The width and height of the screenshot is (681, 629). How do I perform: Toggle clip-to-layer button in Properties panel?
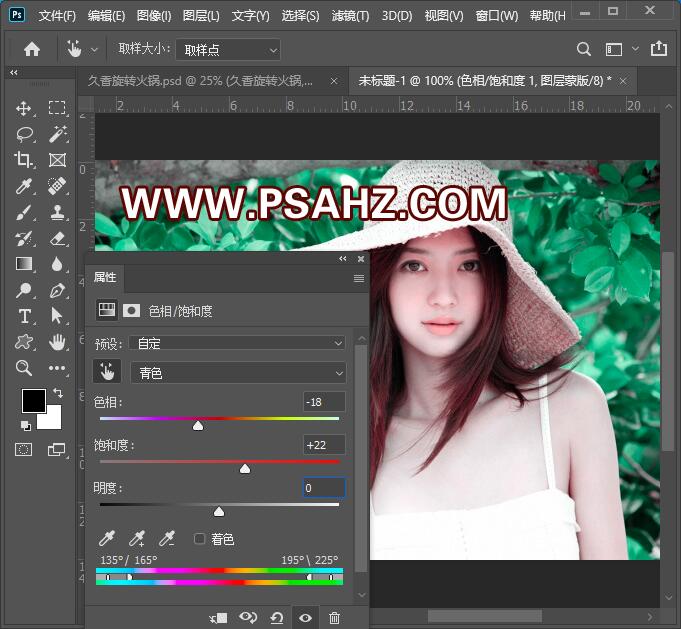click(x=218, y=617)
